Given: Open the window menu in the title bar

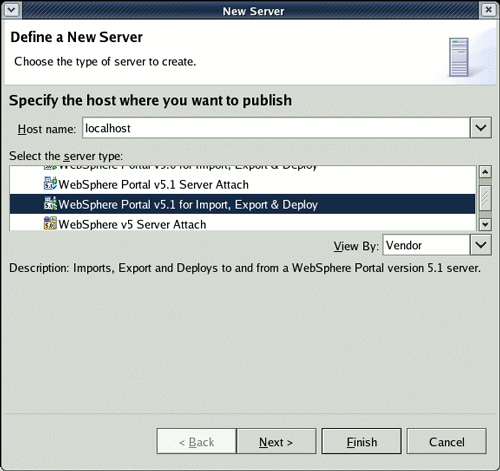Looking at the screenshot, I should click(x=11, y=10).
